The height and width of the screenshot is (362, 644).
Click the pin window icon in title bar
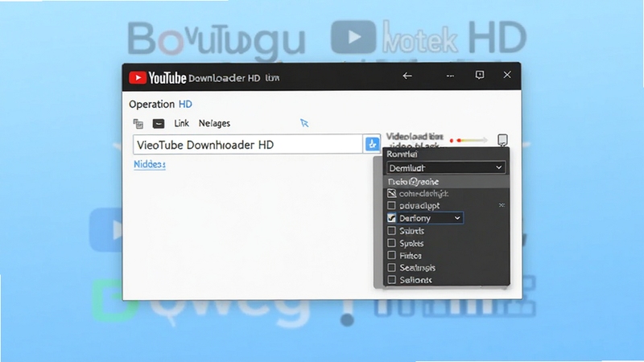coord(479,75)
